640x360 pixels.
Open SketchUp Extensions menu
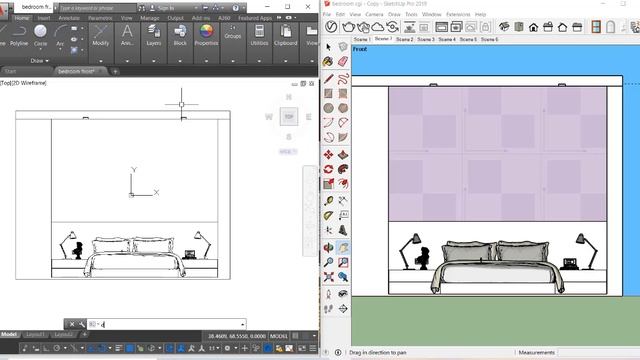[x=458, y=14]
